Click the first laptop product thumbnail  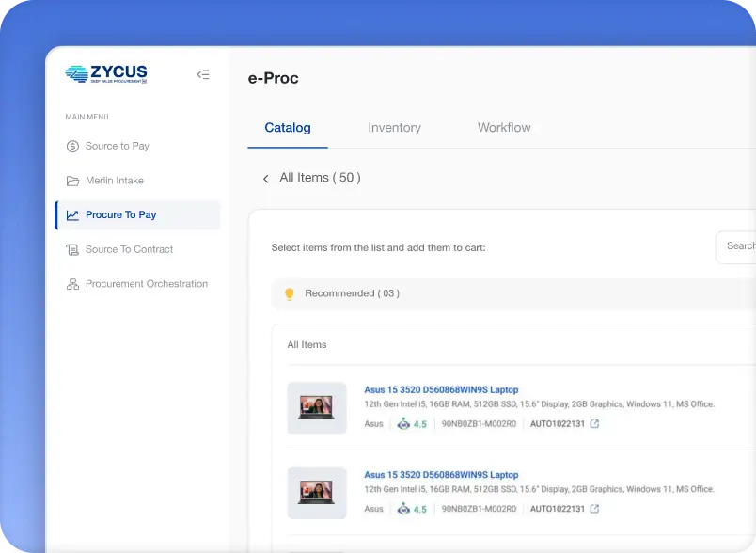pos(317,407)
